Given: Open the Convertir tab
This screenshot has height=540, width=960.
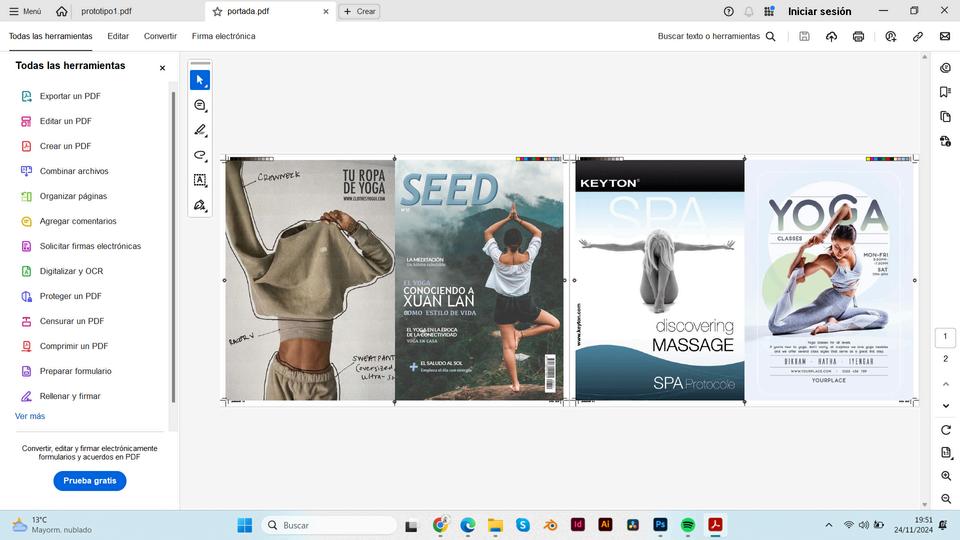Looking at the screenshot, I should point(160,36).
